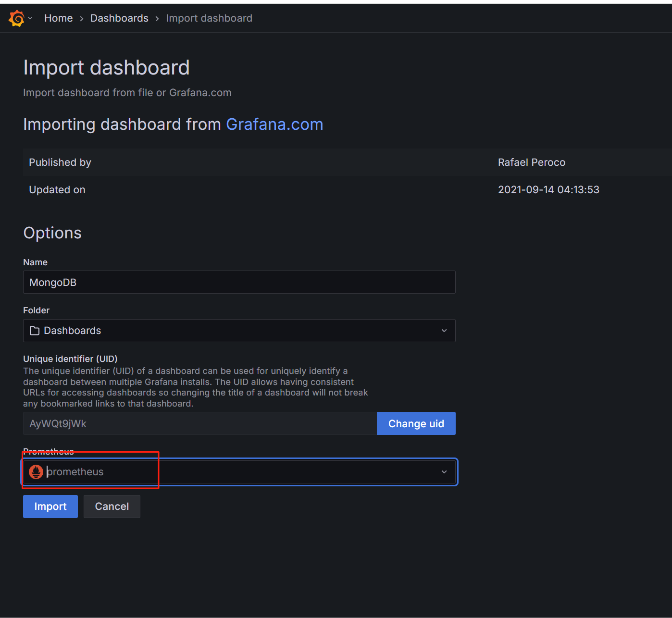Click the Import button

point(50,507)
